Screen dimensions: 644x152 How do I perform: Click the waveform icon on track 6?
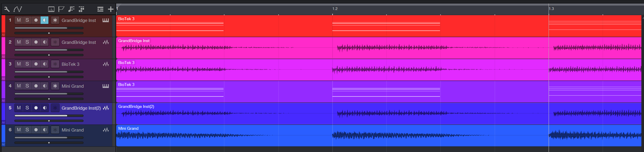coord(106,130)
